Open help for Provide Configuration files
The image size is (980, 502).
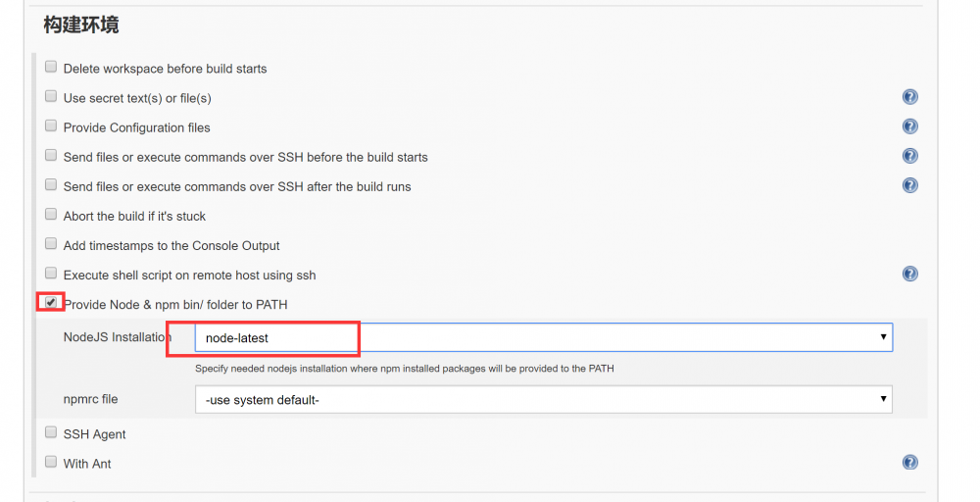pyautogui.click(x=909, y=126)
